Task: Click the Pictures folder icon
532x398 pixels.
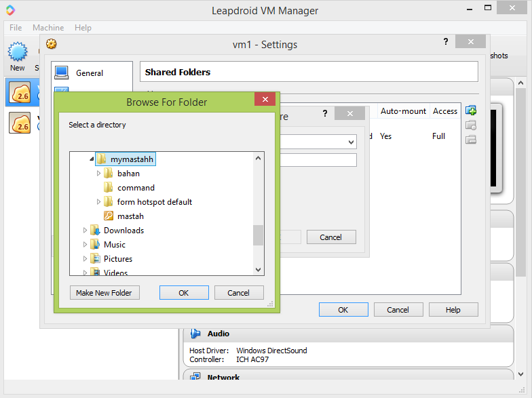Action: click(x=95, y=259)
